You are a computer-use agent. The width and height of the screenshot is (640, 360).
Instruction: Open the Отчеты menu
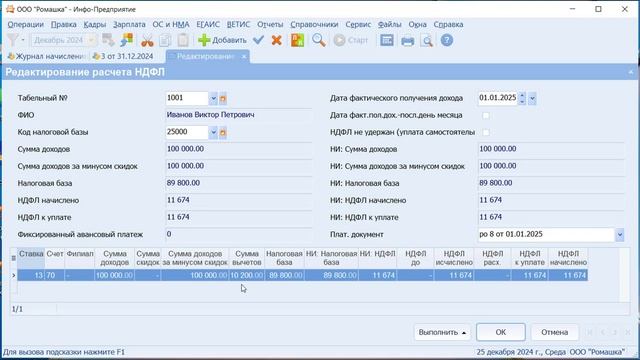click(x=270, y=24)
